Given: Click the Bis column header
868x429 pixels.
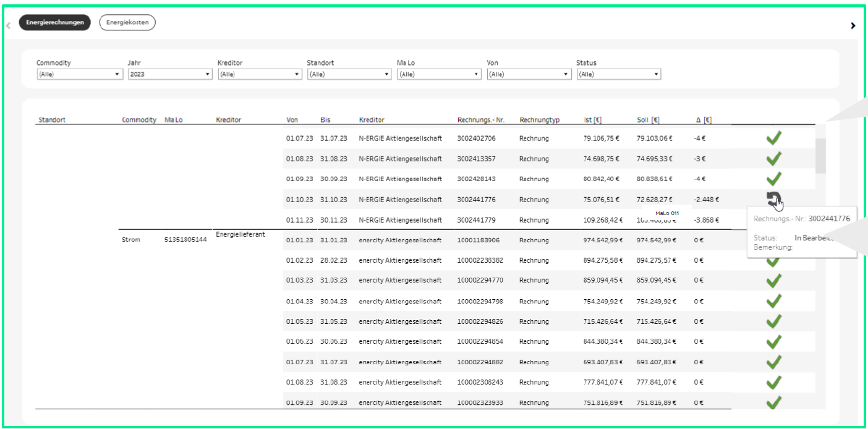Looking at the screenshot, I should [x=325, y=120].
